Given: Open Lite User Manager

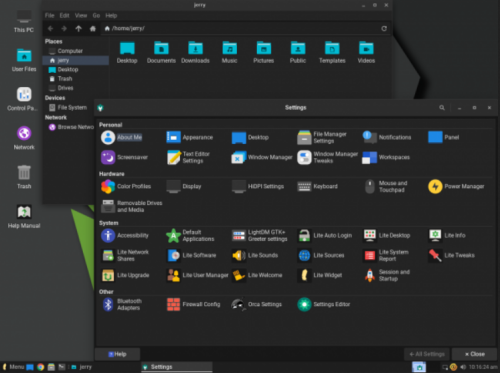Looking at the screenshot, I should pos(197,275).
